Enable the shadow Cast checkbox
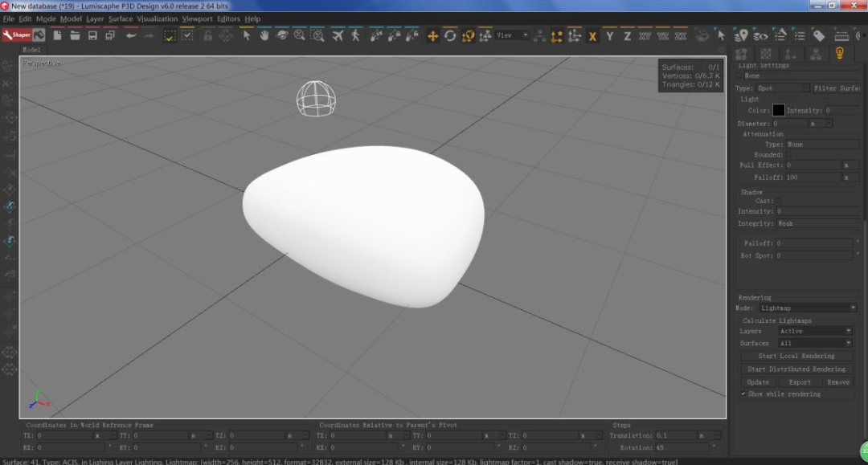This screenshot has width=868, height=465. tap(779, 201)
